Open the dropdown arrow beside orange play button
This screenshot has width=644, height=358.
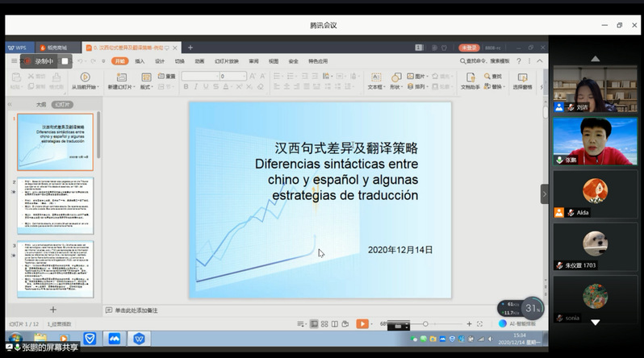(372, 324)
